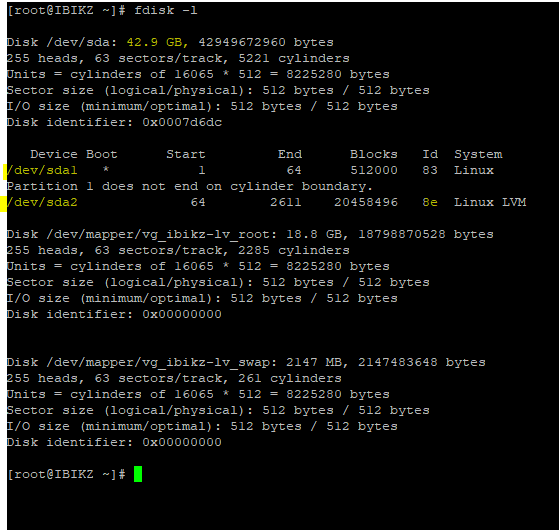Click the 'Boot' column header
559x530 pixels.
click(102, 154)
